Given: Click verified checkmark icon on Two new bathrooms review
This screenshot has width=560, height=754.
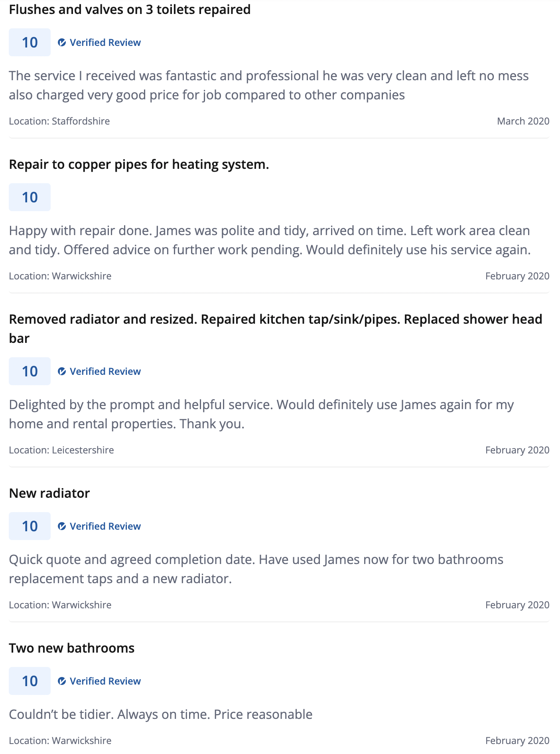Looking at the screenshot, I should [x=62, y=681].
